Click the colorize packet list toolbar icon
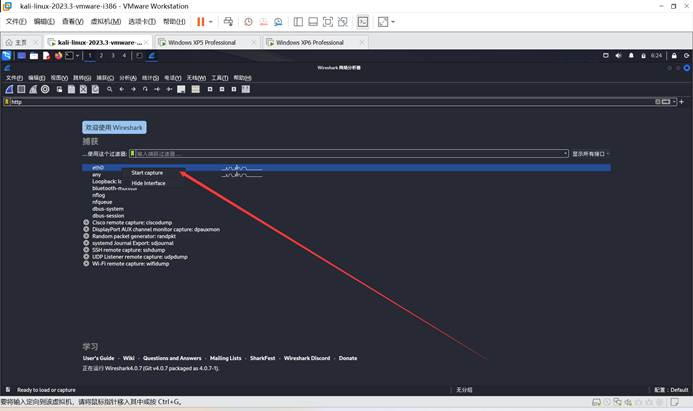The image size is (693, 411). pyautogui.click(x=195, y=89)
